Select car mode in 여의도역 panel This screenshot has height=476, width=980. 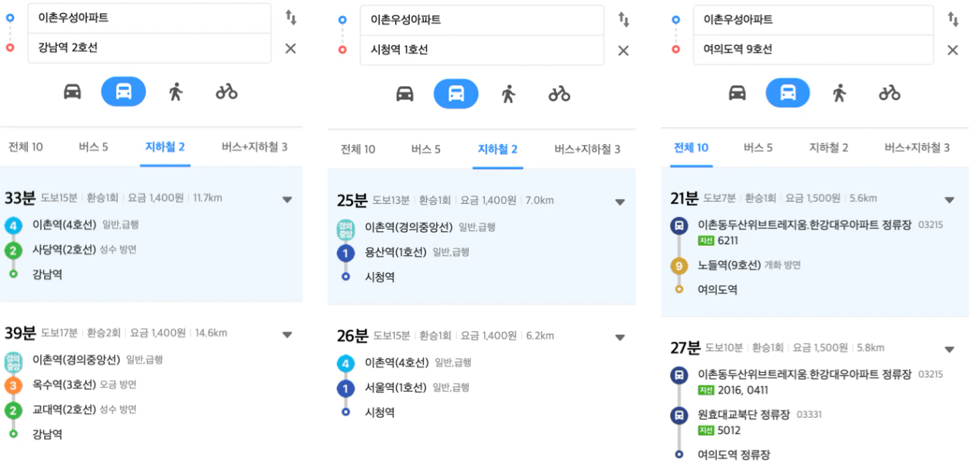[738, 93]
